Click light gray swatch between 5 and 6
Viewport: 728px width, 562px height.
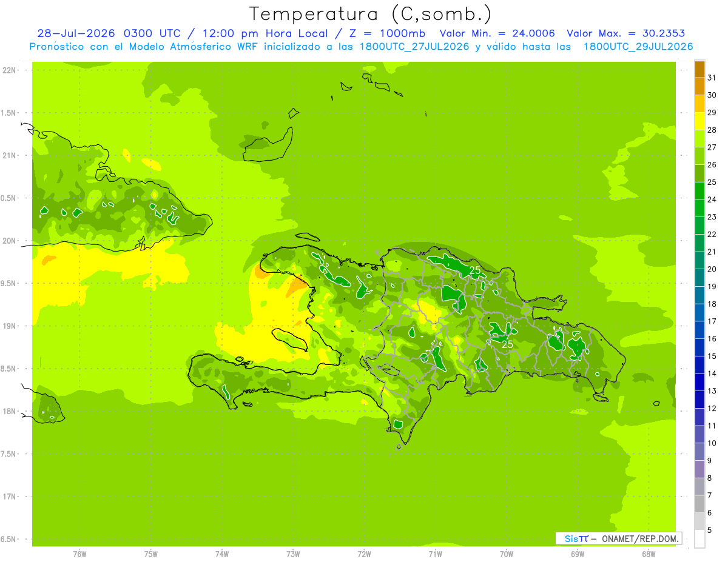tap(699, 521)
